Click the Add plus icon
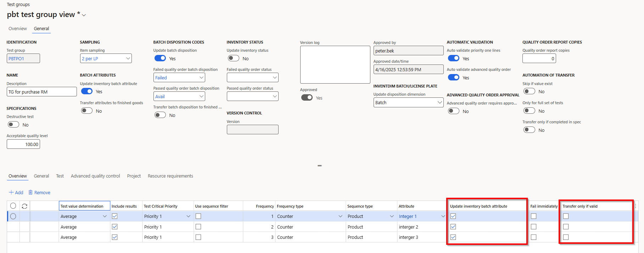 coord(11,192)
